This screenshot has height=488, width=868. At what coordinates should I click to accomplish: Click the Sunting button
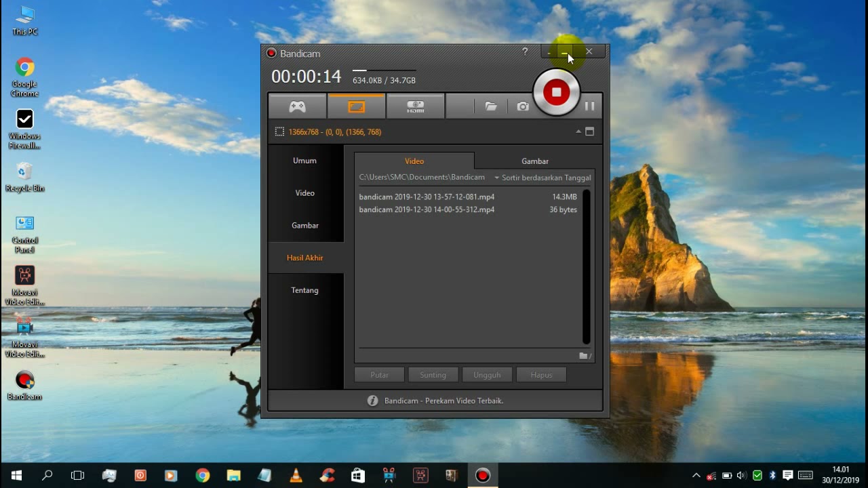coord(433,375)
